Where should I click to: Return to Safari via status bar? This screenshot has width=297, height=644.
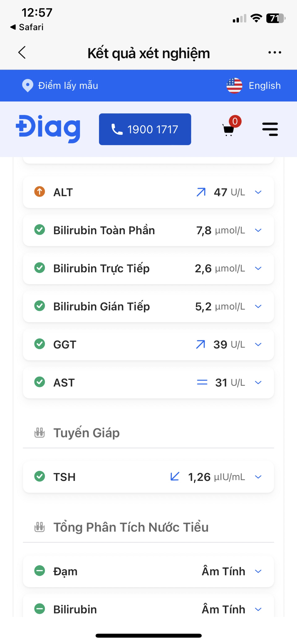coord(27,27)
